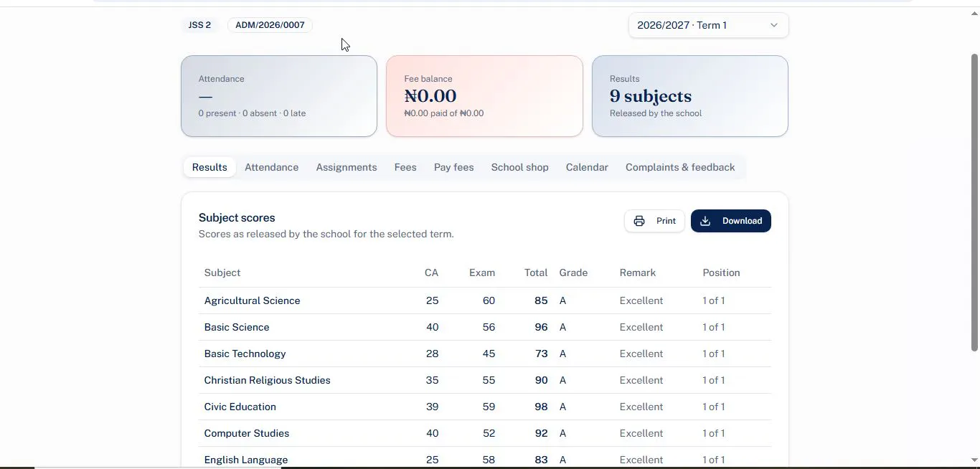This screenshot has width=980, height=469.
Task: Click the Exam column header
Action: pos(482,273)
